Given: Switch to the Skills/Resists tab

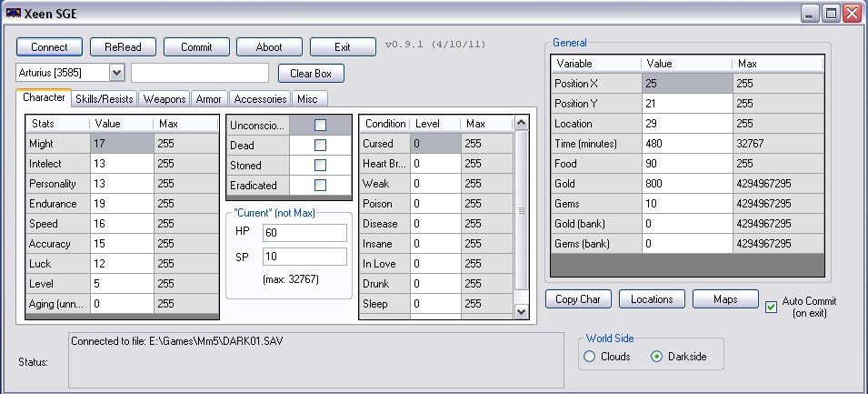Looking at the screenshot, I should [105, 99].
